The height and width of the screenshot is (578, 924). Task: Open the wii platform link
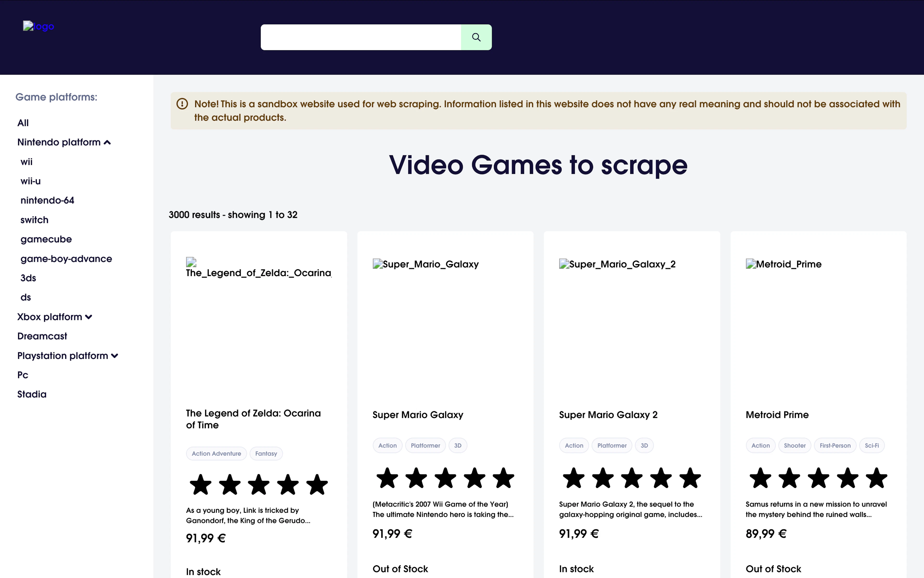click(x=26, y=162)
